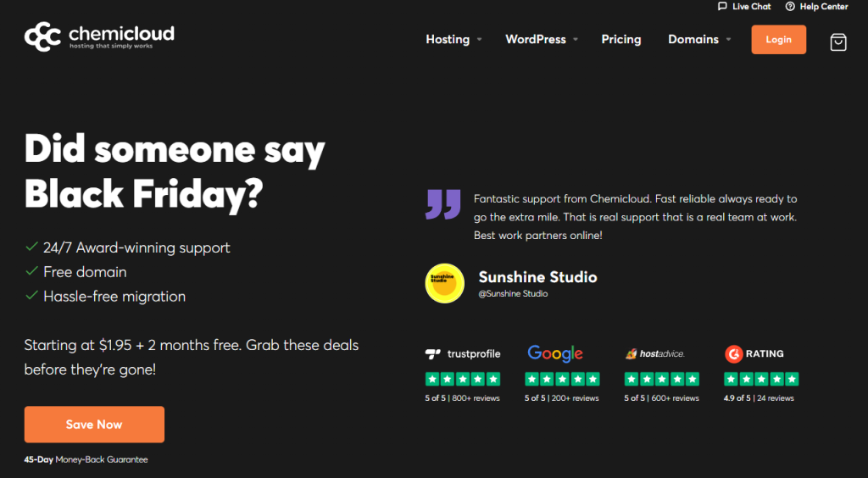Click the Google five-star rating bar

coord(562,379)
